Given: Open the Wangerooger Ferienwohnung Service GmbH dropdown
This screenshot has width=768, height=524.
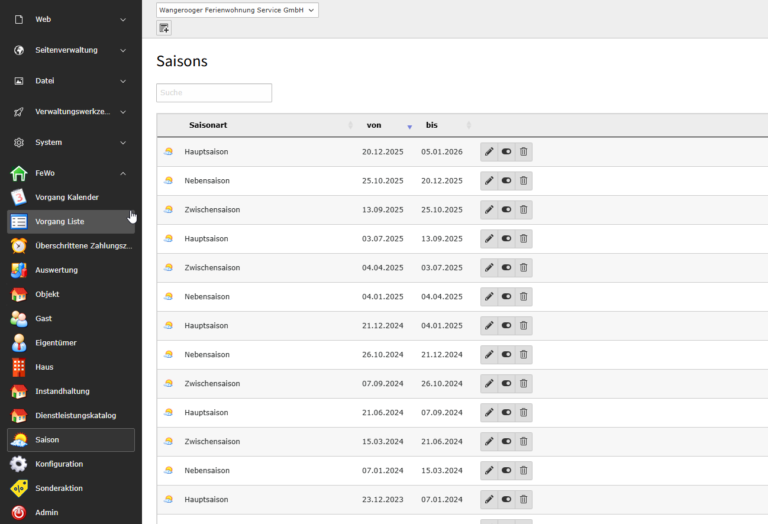Looking at the screenshot, I should point(237,10).
